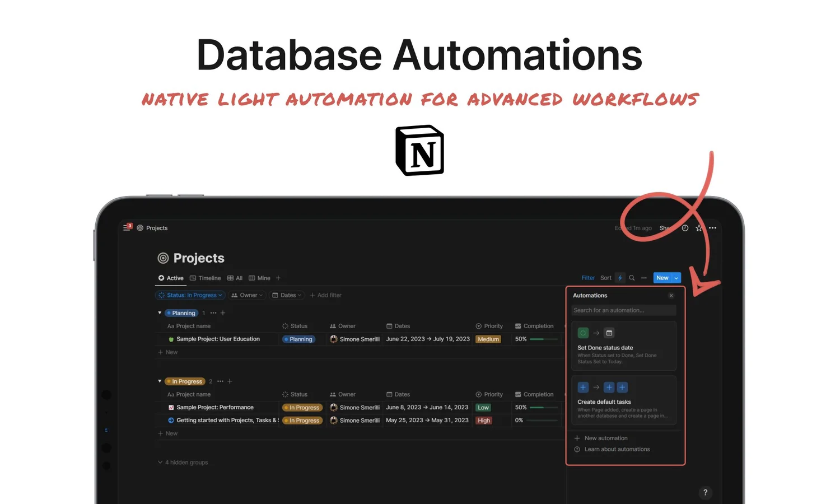Open the clock update history icon
This screenshot has height=504, width=840.
(685, 228)
